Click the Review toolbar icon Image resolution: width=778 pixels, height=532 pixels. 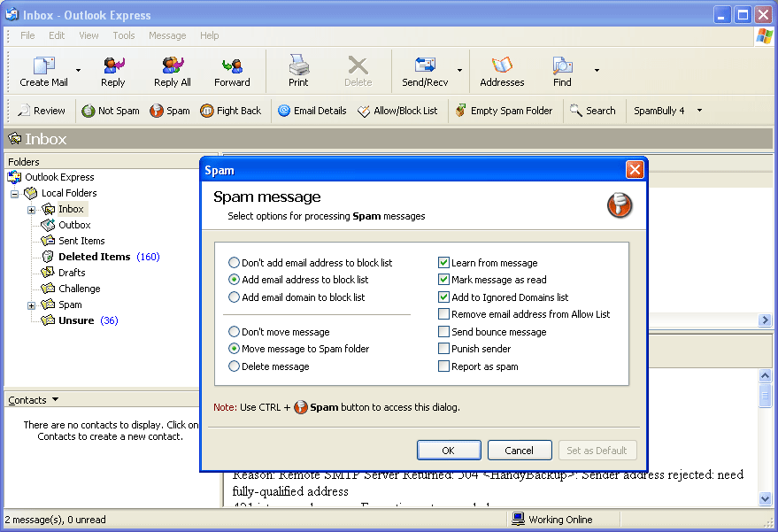click(x=23, y=110)
